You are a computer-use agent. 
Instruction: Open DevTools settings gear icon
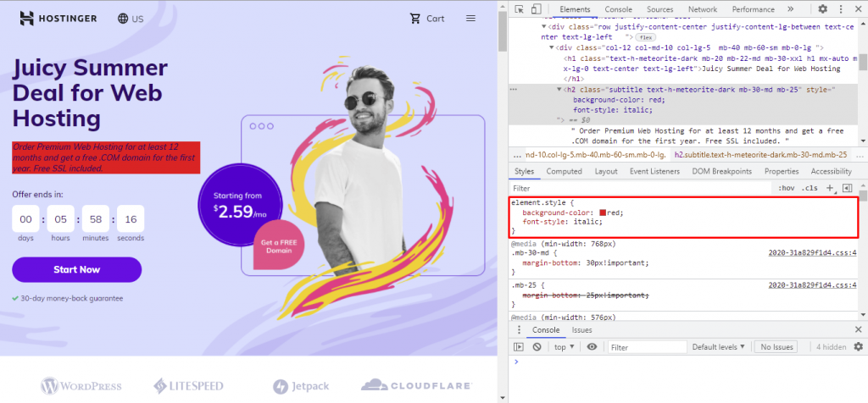[822, 8]
